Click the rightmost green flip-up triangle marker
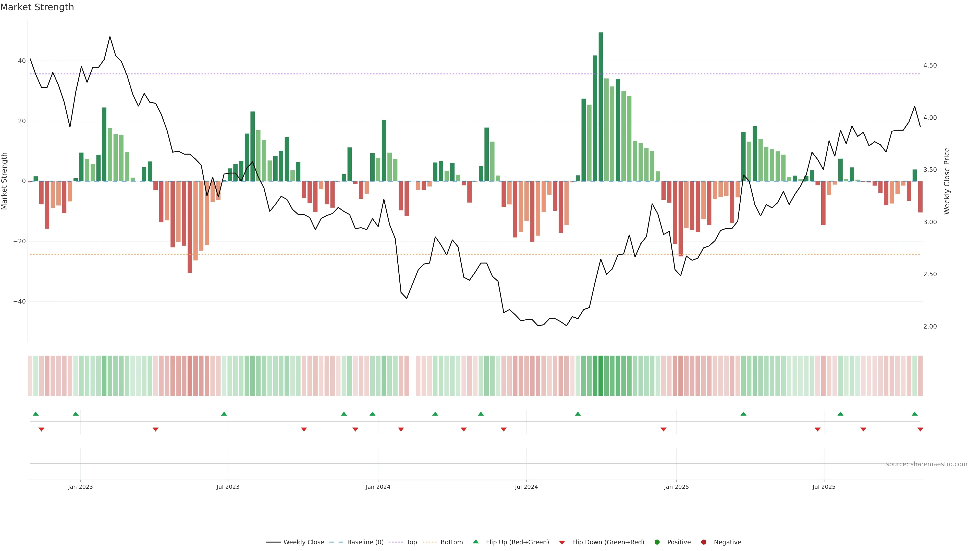This screenshot has width=980, height=551. 915,414
